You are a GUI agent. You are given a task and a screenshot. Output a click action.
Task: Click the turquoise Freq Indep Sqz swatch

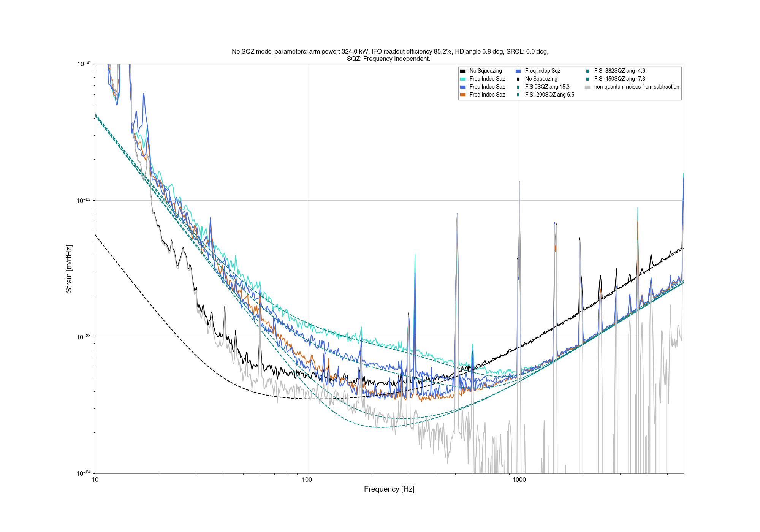(462, 79)
